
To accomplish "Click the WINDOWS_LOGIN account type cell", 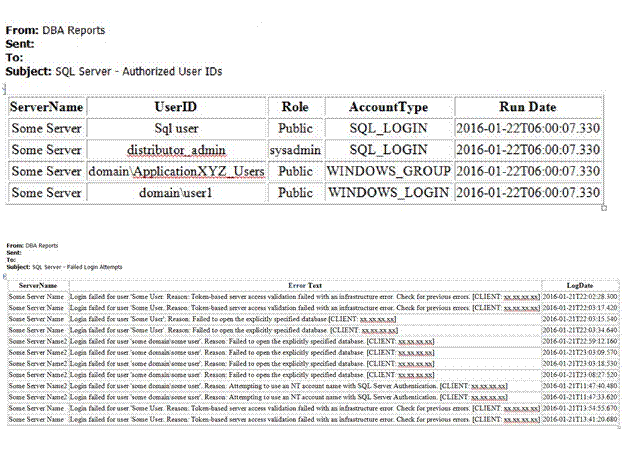I will [x=388, y=192].
